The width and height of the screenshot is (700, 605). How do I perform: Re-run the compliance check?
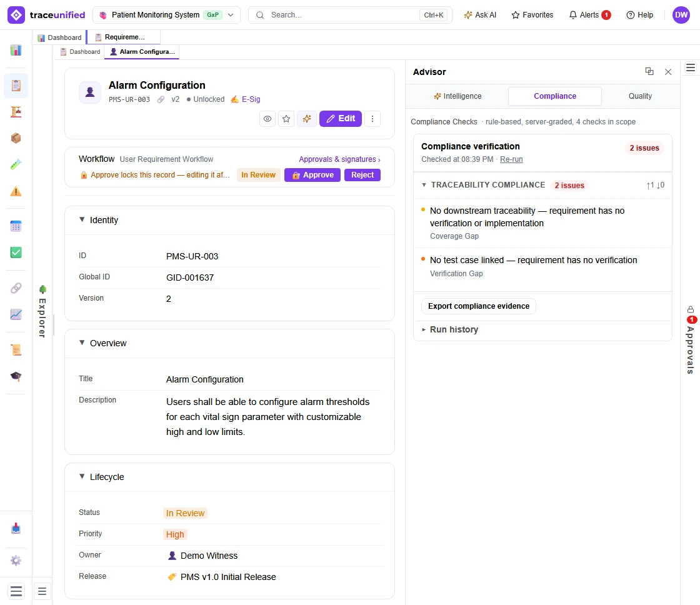511,159
